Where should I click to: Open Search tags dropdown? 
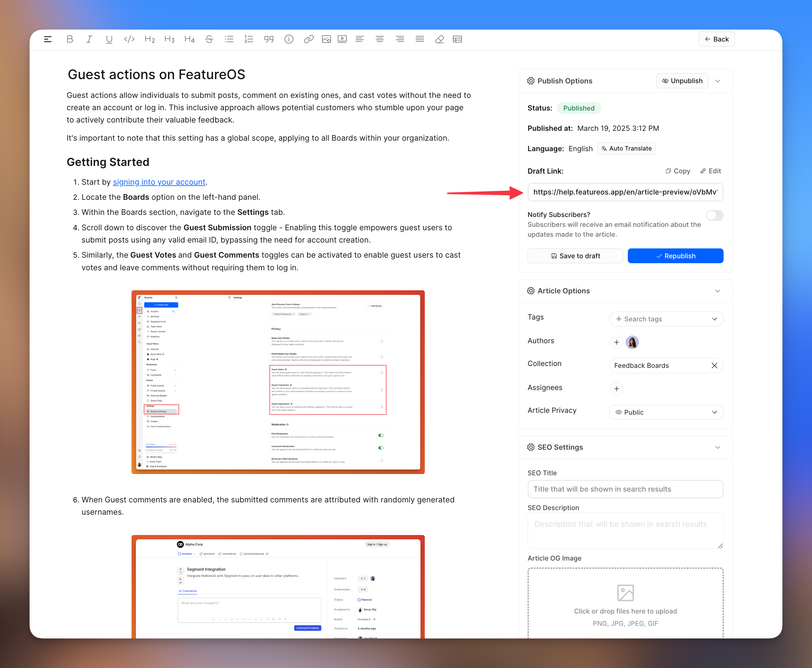[x=667, y=319]
